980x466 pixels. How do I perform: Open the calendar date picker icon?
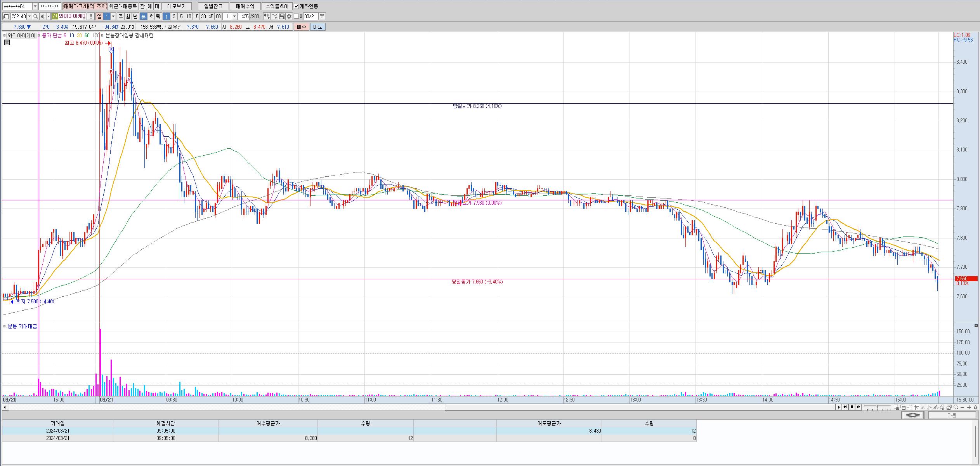pyautogui.click(x=322, y=16)
